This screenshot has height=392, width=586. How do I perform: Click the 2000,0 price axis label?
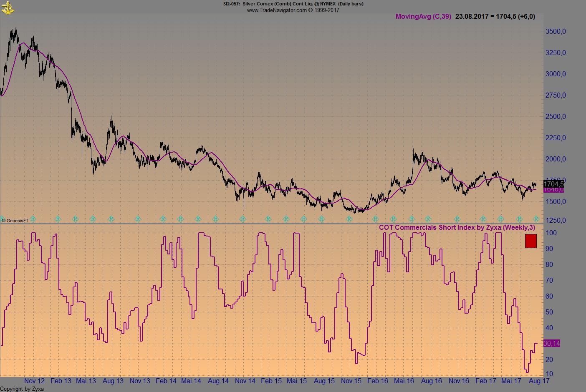(x=556, y=159)
